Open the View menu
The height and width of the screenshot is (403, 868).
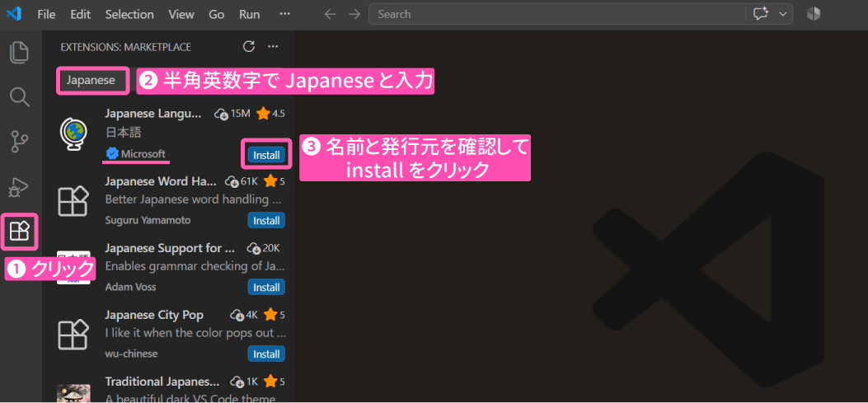[181, 14]
